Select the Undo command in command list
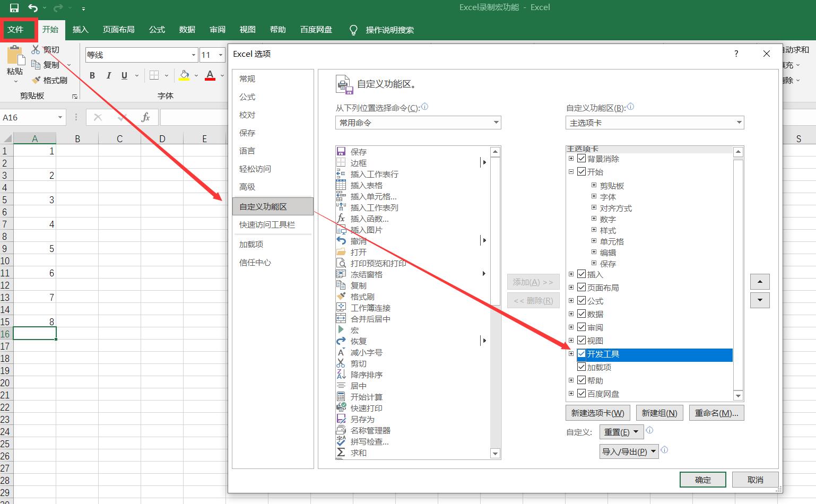The image size is (816, 504). pyautogui.click(x=358, y=241)
